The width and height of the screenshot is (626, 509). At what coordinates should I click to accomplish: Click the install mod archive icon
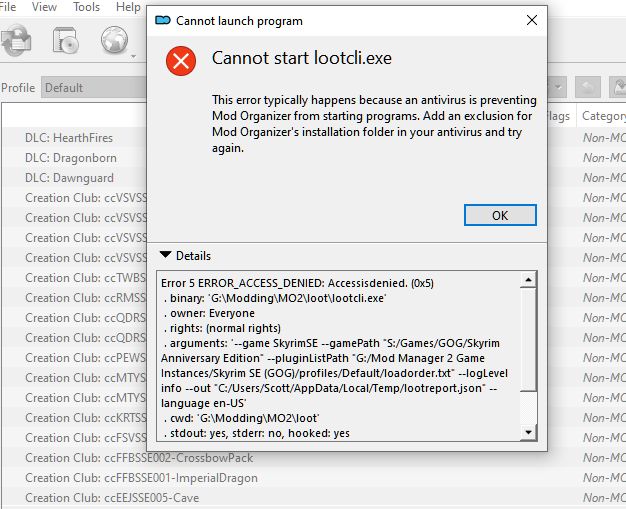(x=67, y=40)
